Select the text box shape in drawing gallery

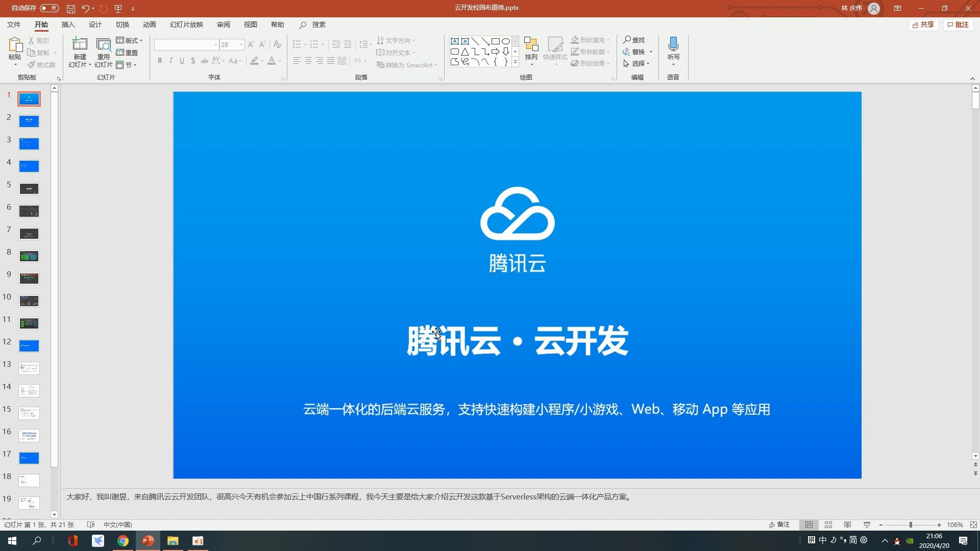[x=455, y=41]
